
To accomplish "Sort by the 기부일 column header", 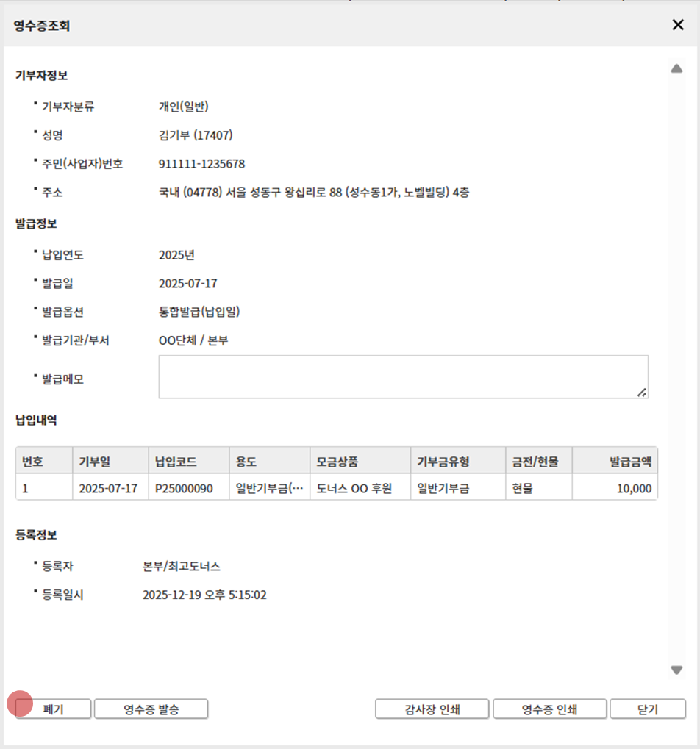I will coord(110,462).
